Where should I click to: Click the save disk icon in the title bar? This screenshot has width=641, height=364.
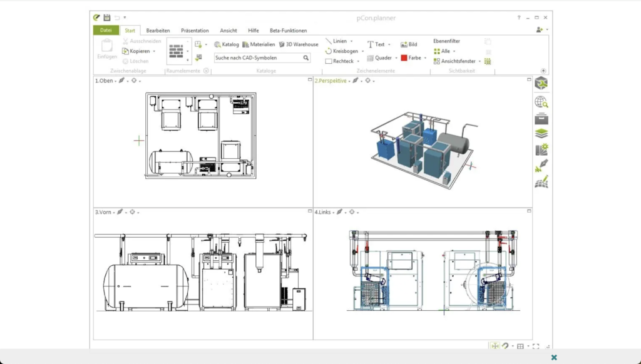(107, 18)
